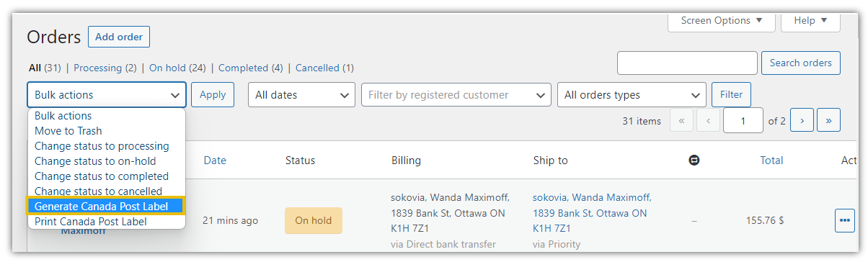Expand the Screen Options panel
This screenshot has width=868, height=262.
(x=722, y=21)
